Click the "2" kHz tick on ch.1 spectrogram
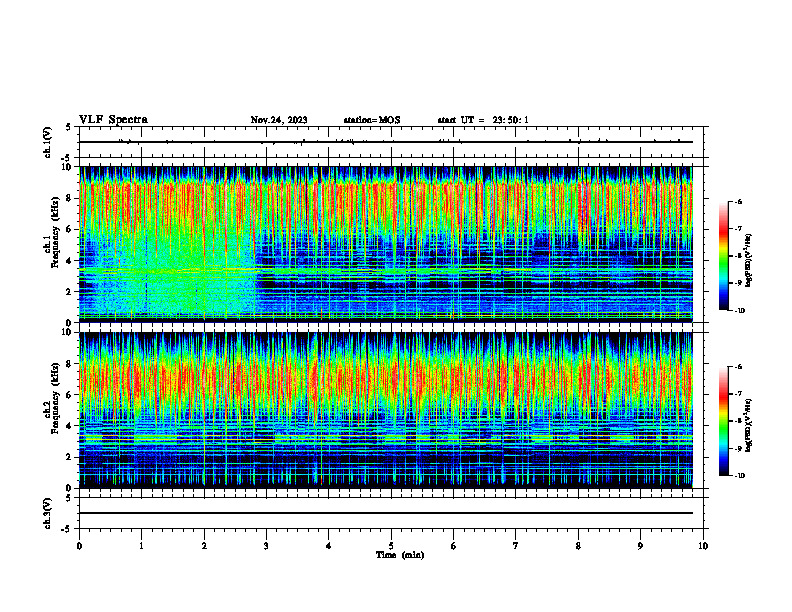 click(x=69, y=291)
